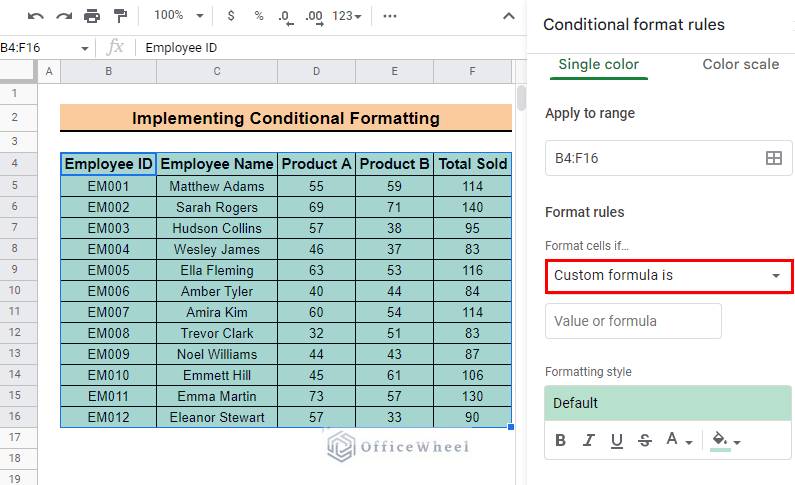Click the vertical scrollbar of the sheet
Image resolution: width=795 pixels, height=485 pixels.
(x=521, y=98)
